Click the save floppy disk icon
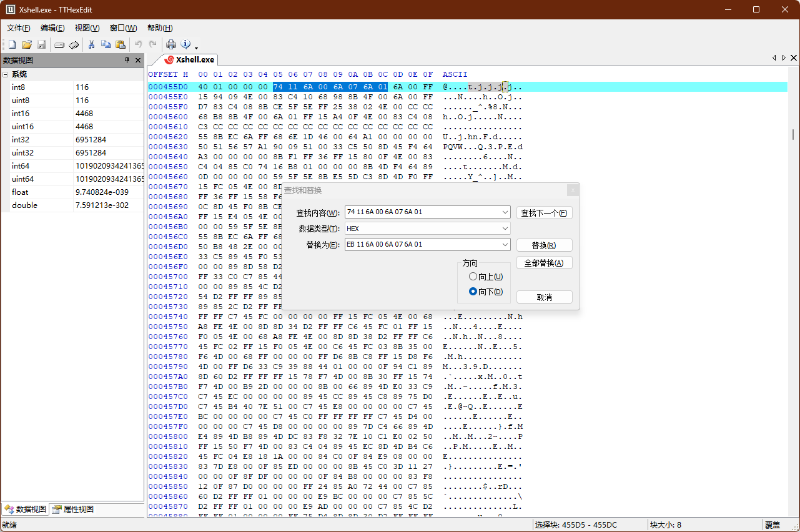Screen dimensions: 800x532 41,44
